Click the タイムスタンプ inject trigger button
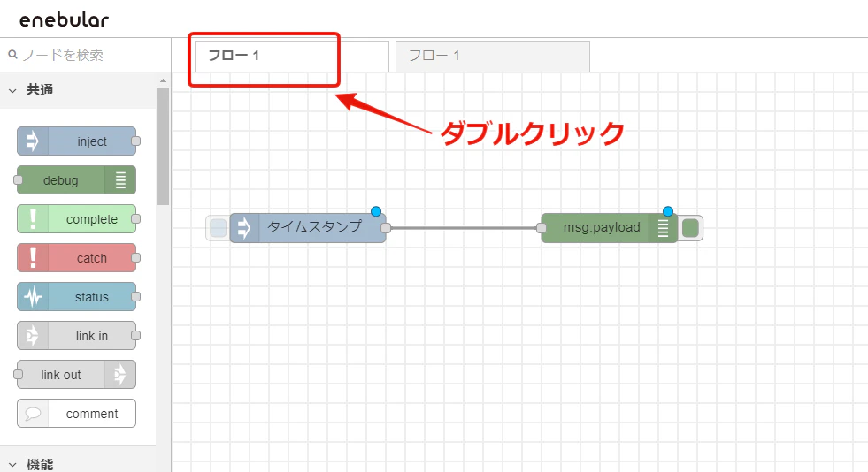The image size is (868, 472). click(219, 228)
